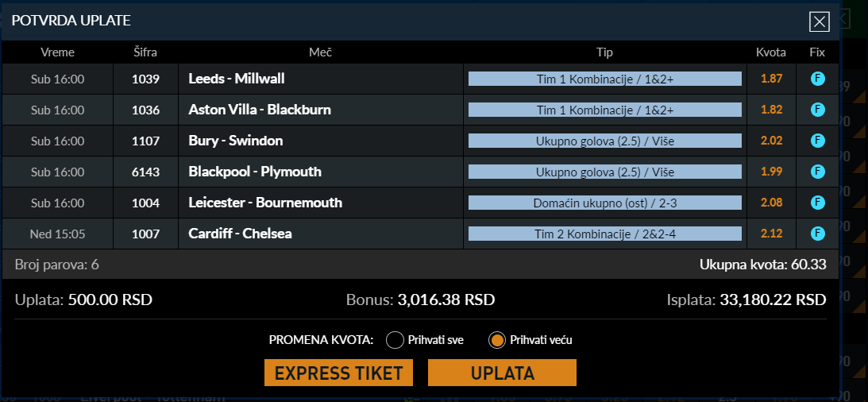Image resolution: width=868 pixels, height=402 pixels.
Task: Click Fix icon for Bury - Swindon
Action: click(x=818, y=141)
